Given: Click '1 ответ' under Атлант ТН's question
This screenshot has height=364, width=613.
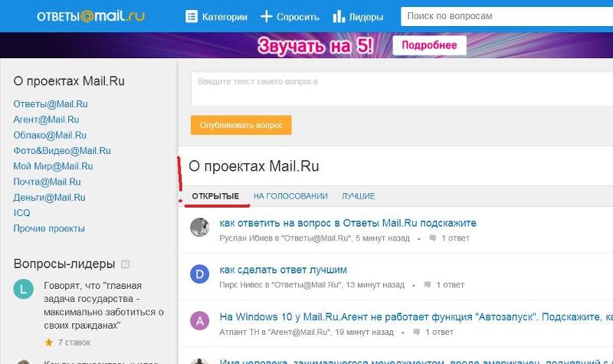Looking at the screenshot, I should tap(439, 332).
